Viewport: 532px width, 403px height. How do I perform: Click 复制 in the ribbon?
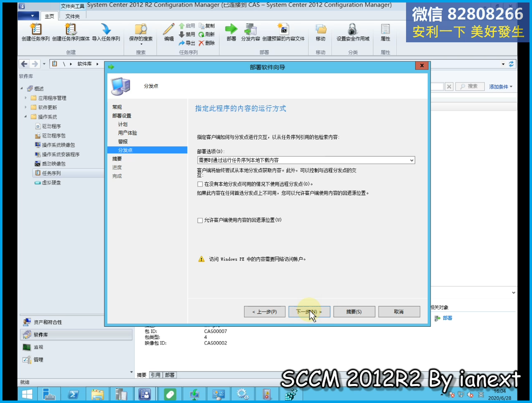[207, 26]
